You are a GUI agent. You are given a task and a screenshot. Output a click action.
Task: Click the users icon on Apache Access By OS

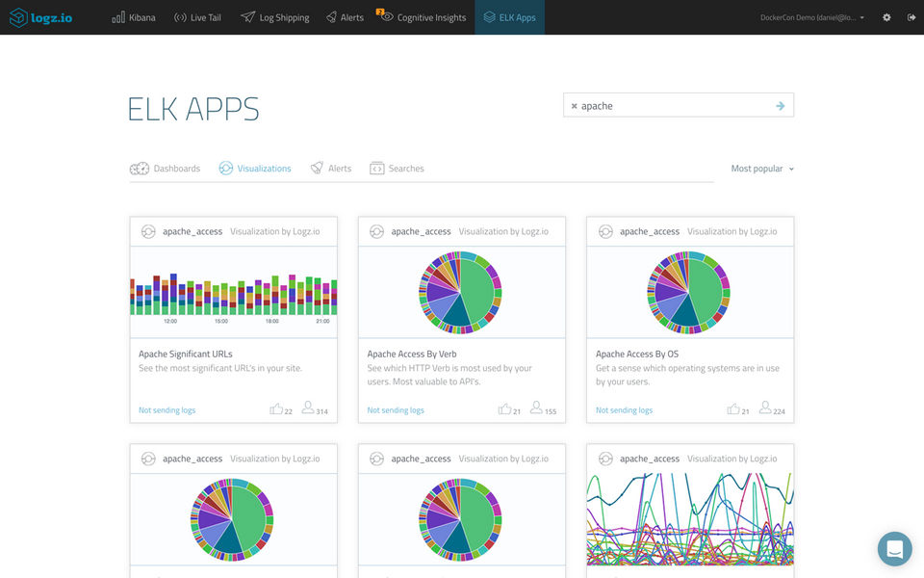point(765,407)
